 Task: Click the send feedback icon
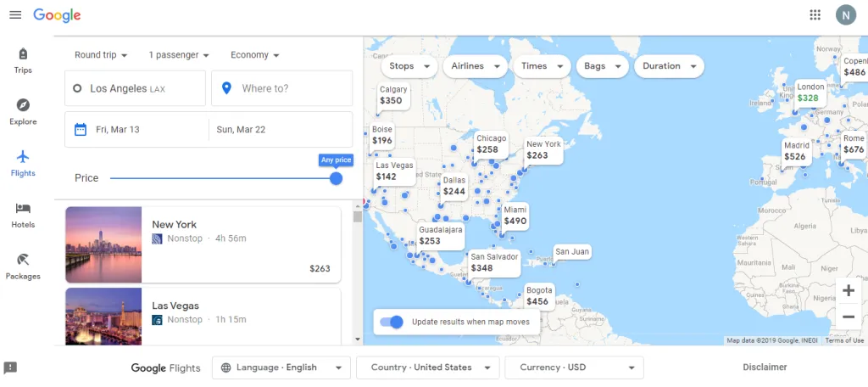click(10, 367)
